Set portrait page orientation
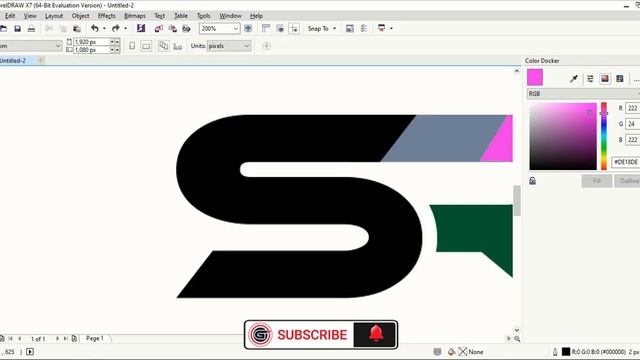 pyautogui.click(x=132, y=46)
